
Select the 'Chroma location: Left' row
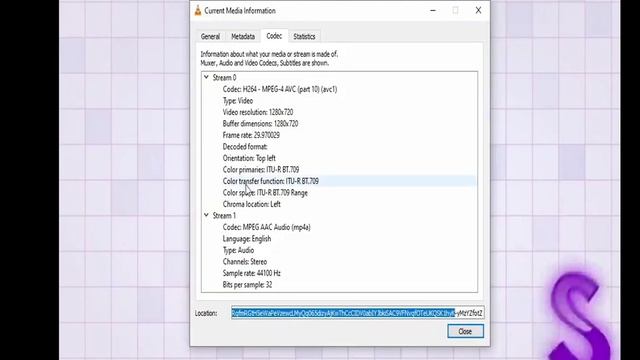[x=251, y=204]
